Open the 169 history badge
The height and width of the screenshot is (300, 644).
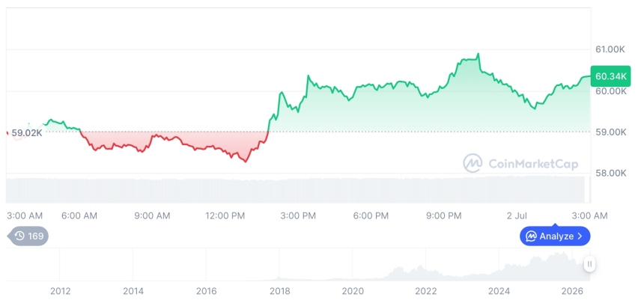tap(28, 236)
